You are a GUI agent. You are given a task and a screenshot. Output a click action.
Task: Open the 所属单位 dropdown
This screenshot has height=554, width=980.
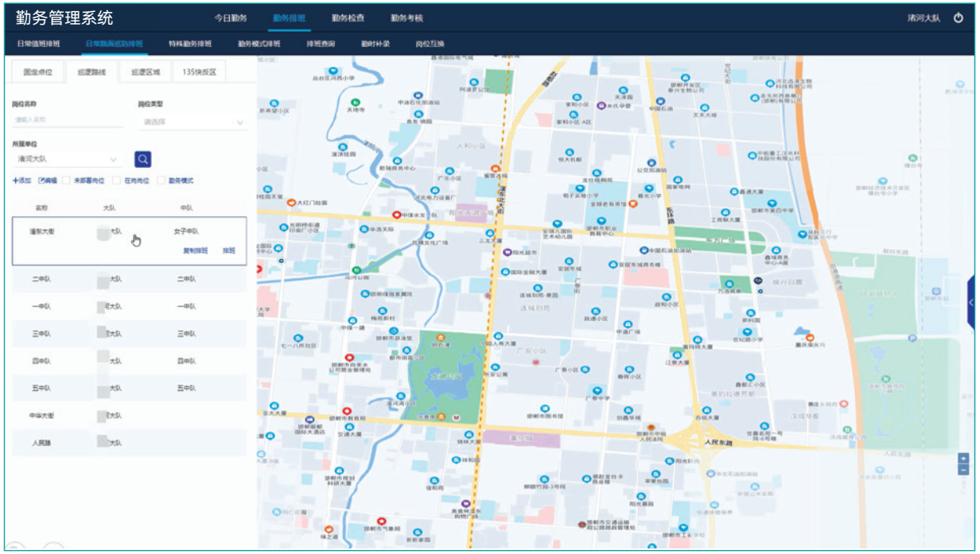[66, 159]
